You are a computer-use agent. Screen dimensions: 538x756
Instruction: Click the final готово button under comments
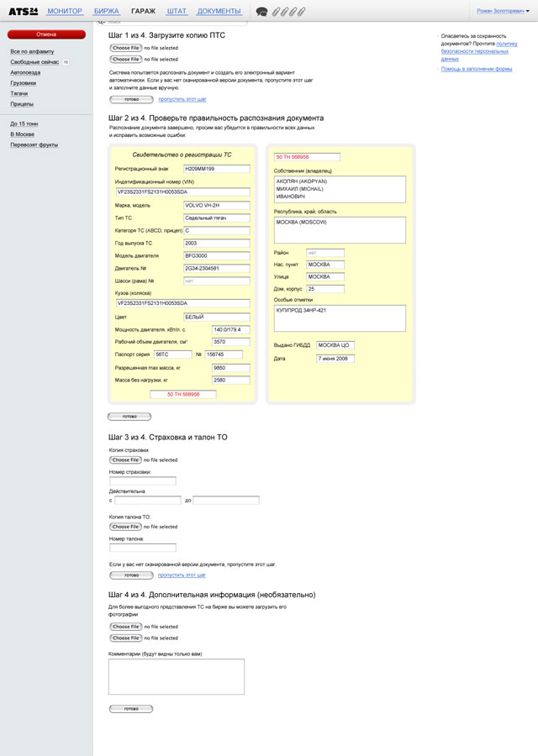pos(131,709)
